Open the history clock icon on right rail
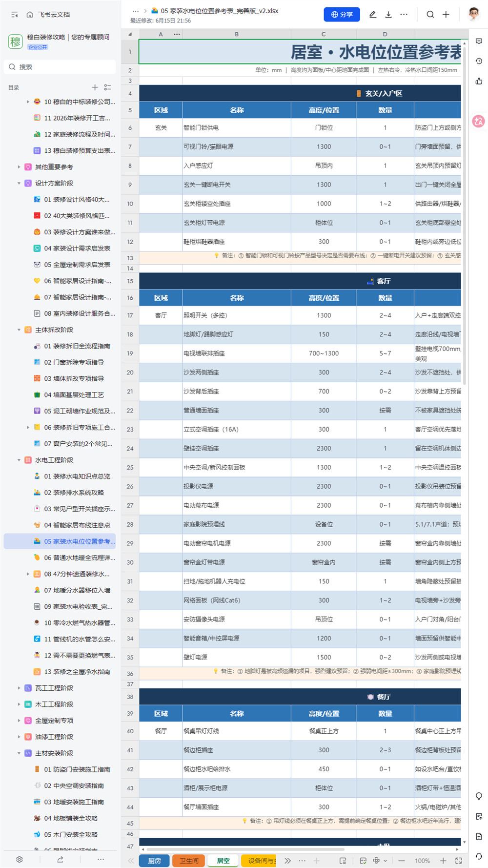This screenshot has width=488, height=868. (479, 61)
